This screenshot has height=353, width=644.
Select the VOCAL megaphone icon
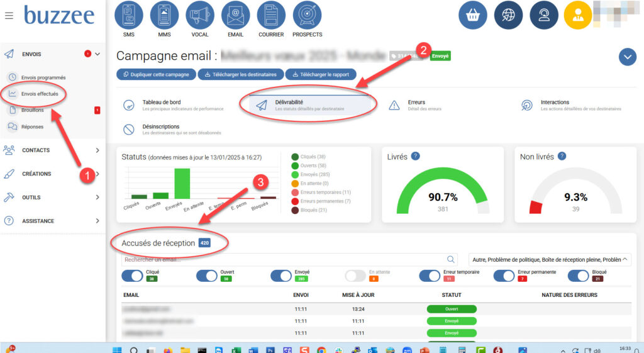[200, 15]
